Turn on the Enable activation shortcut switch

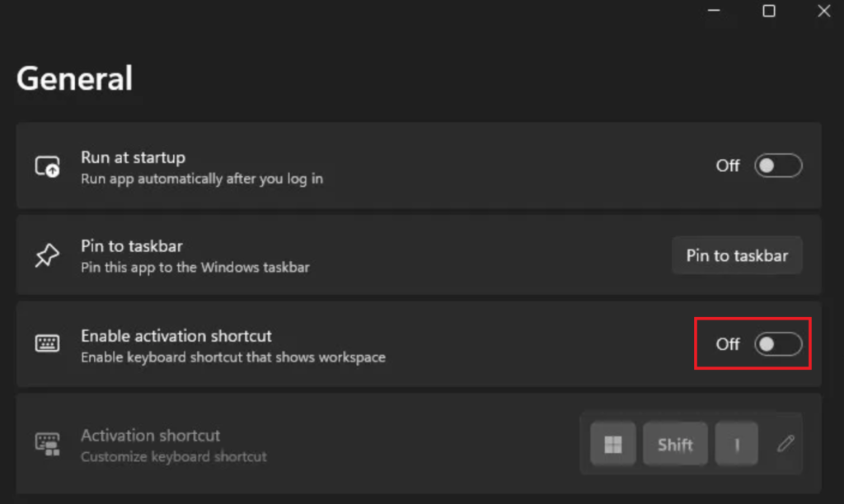pyautogui.click(x=777, y=343)
